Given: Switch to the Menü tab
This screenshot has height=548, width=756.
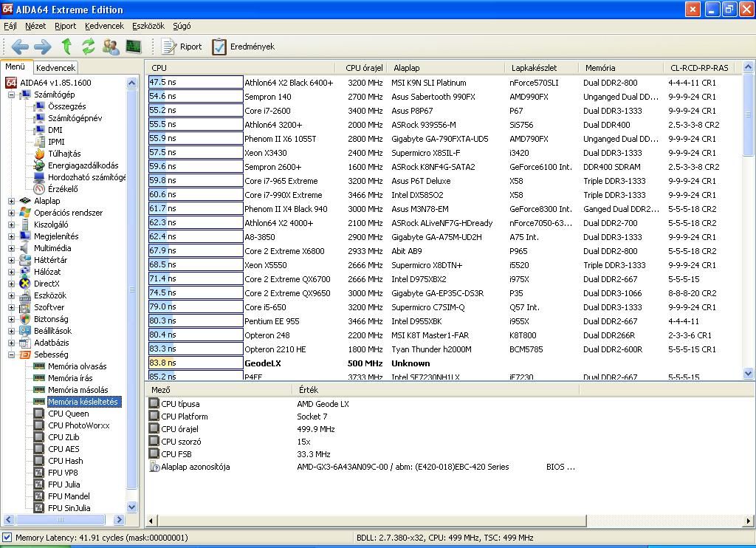Looking at the screenshot, I should pyautogui.click(x=16, y=67).
